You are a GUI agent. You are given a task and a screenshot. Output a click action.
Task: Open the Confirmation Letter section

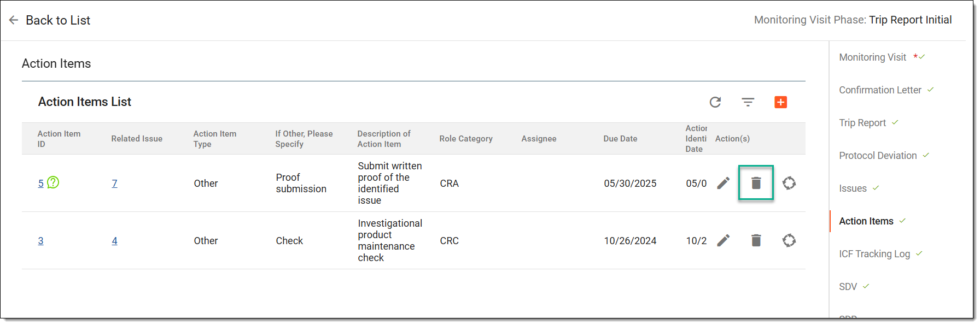pyautogui.click(x=880, y=90)
